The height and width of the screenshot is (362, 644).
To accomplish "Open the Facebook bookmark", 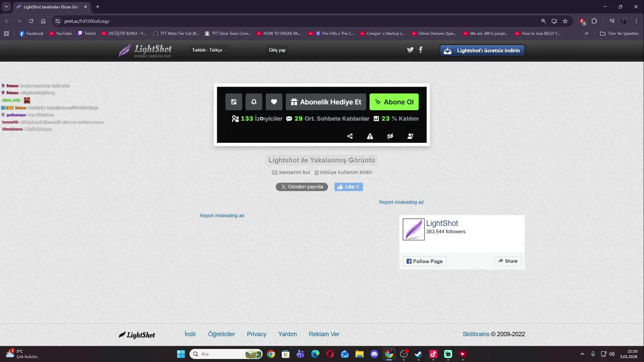I will click(x=31, y=34).
